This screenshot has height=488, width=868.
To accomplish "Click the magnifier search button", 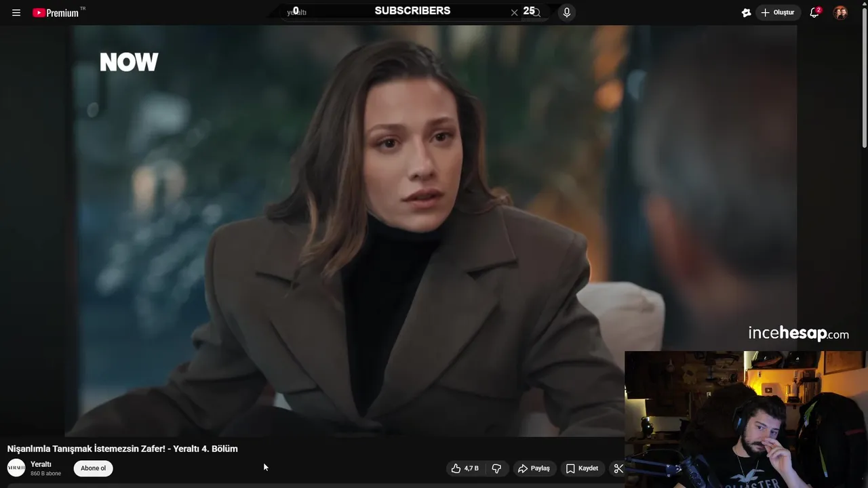I will (537, 12).
